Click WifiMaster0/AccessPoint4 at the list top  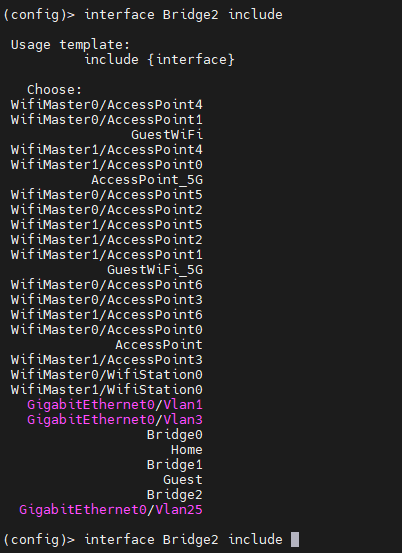107,104
